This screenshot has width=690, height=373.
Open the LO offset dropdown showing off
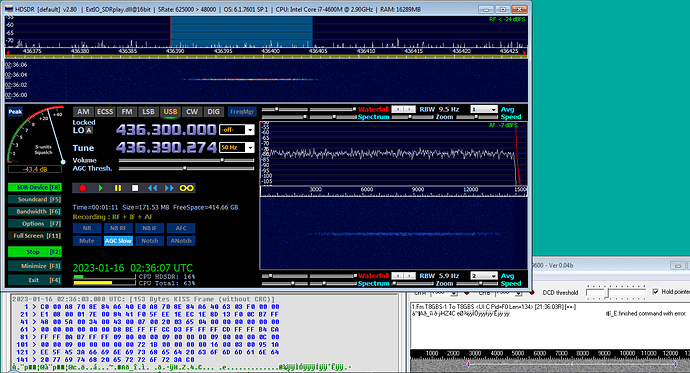(237, 130)
